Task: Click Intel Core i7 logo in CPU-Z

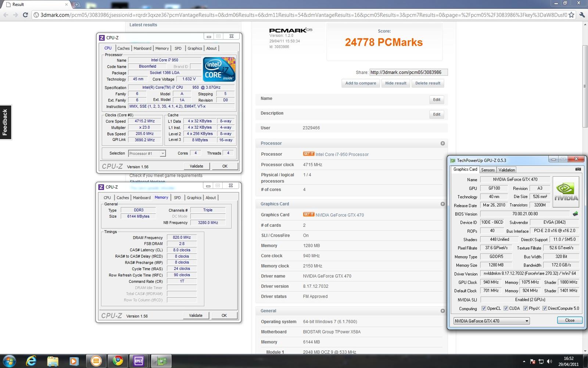Action: 219,69
